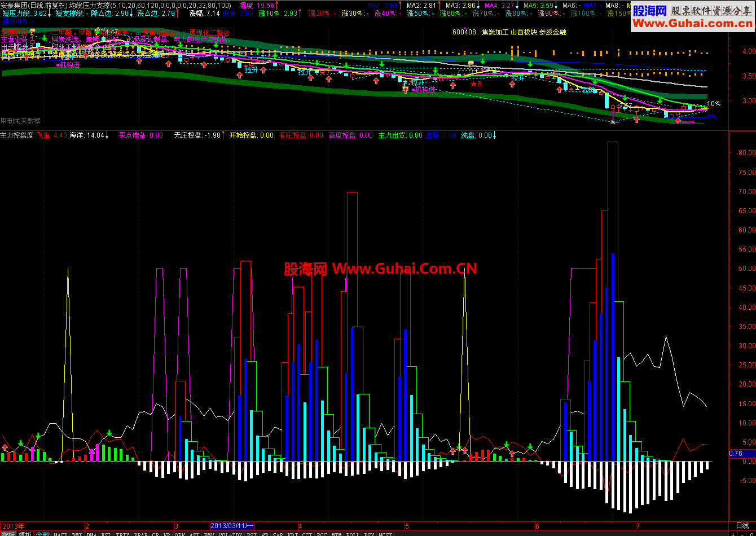
Task: Open the DMI indicator tab
Action: pos(77,533)
